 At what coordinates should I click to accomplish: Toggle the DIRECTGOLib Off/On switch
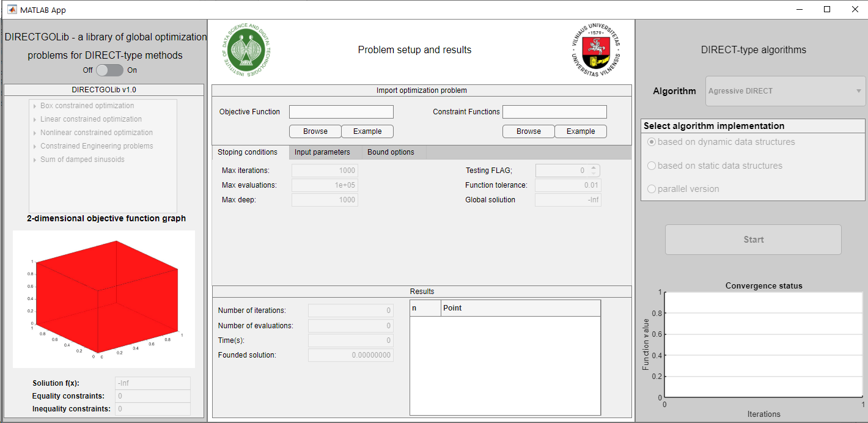pyautogui.click(x=109, y=70)
